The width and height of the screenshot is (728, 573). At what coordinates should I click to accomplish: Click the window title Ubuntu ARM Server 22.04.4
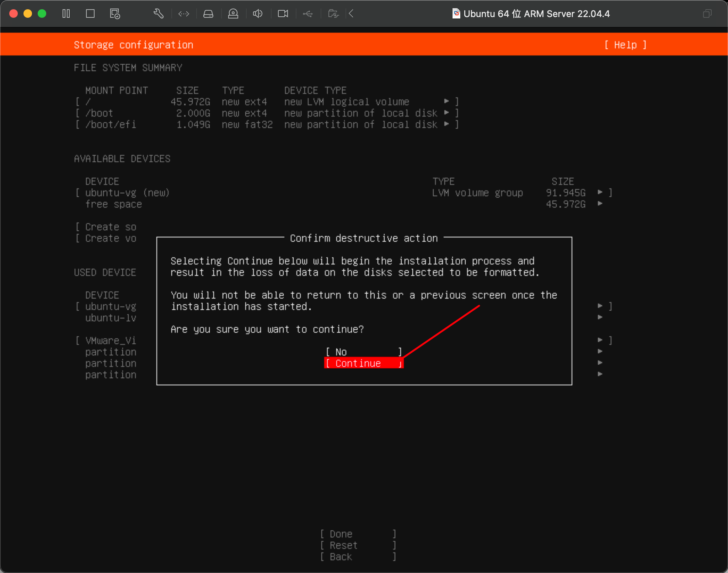[x=536, y=14]
